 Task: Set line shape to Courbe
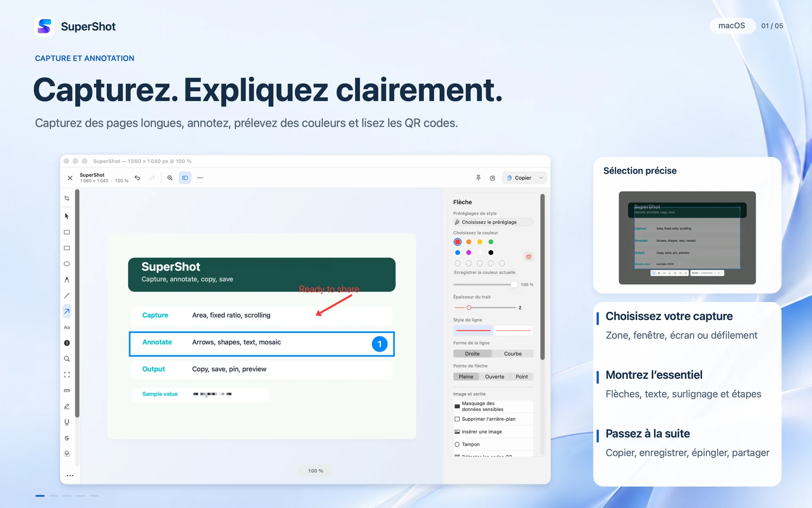[x=513, y=353]
